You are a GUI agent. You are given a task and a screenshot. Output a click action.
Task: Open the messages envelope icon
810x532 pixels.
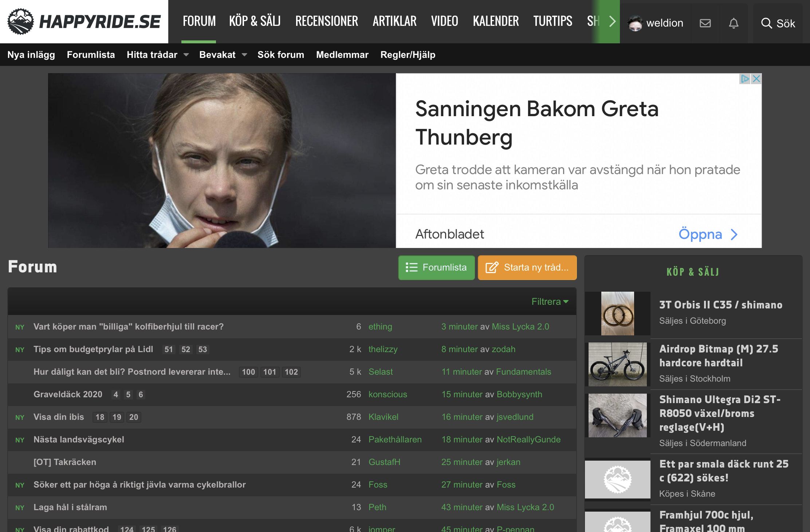pos(705,23)
